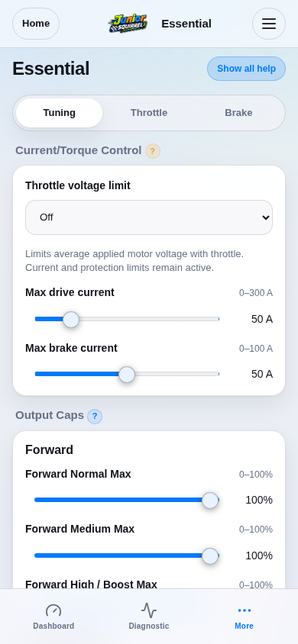This screenshot has width=298, height=644.
Task: Click the Home button
Action: point(36,24)
